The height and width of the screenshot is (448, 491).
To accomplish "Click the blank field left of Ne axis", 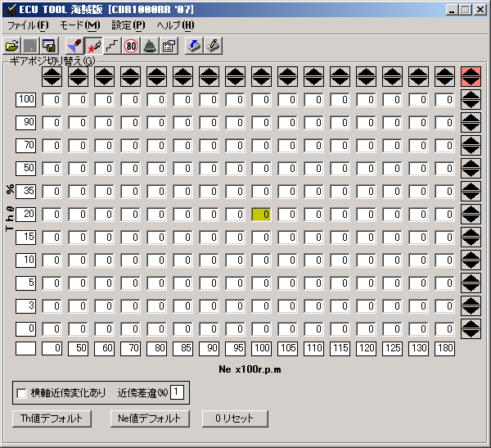I will click(26, 349).
